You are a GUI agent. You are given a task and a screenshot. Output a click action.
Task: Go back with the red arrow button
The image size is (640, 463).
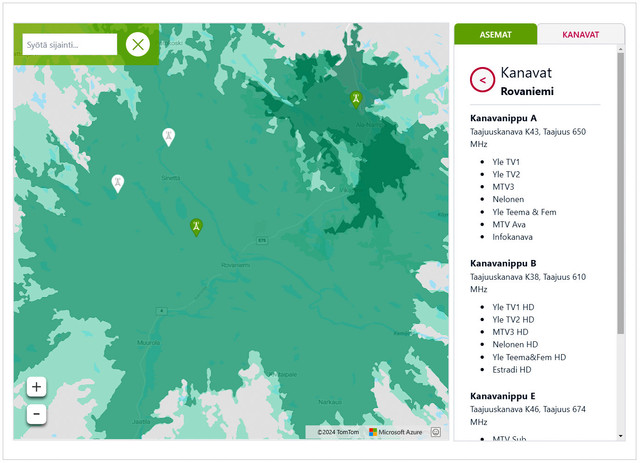[482, 80]
